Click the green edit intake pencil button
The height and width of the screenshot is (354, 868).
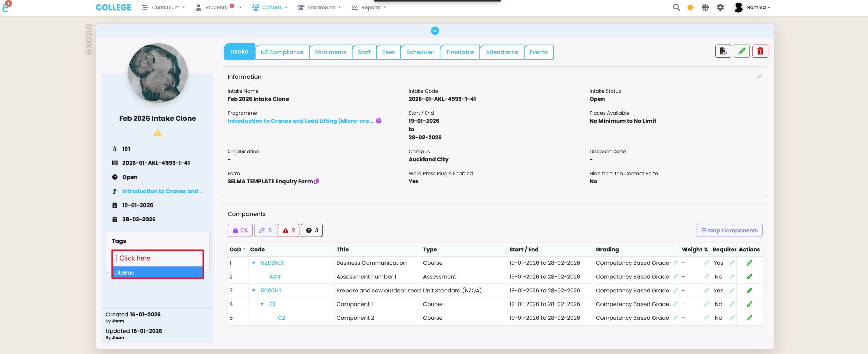coord(742,52)
